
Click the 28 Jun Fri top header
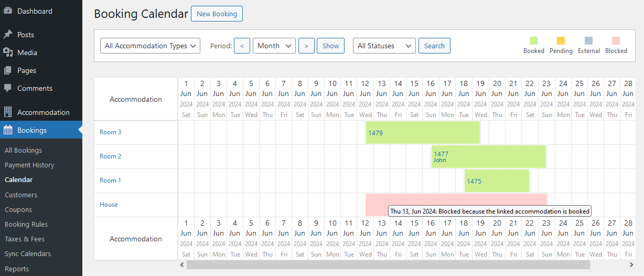[x=628, y=99]
